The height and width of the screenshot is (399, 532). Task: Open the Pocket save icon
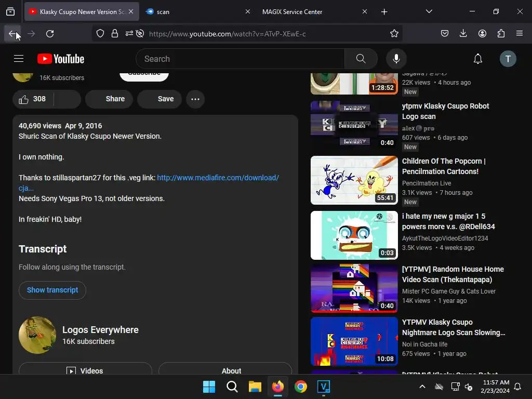(445, 34)
